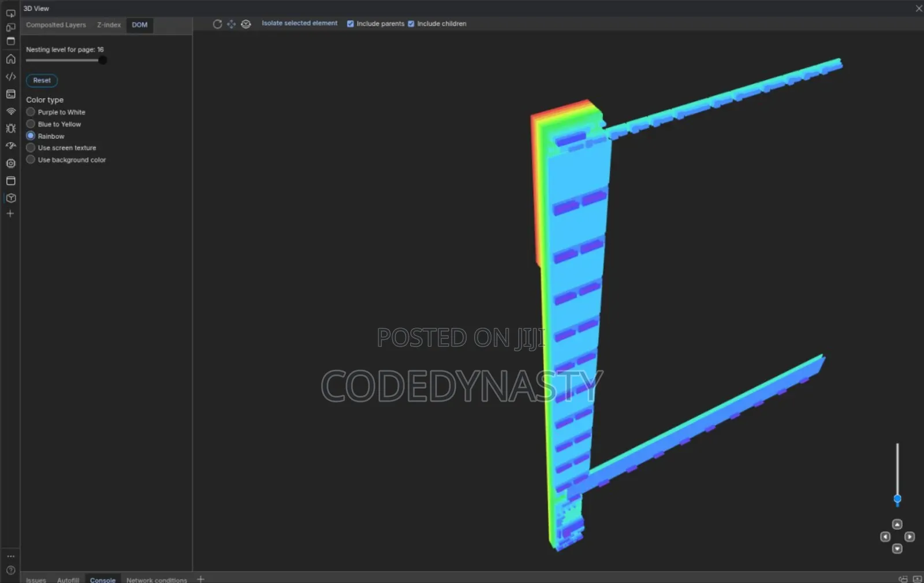
Task: Open the Application tool window icon
Action: [x=10, y=180]
